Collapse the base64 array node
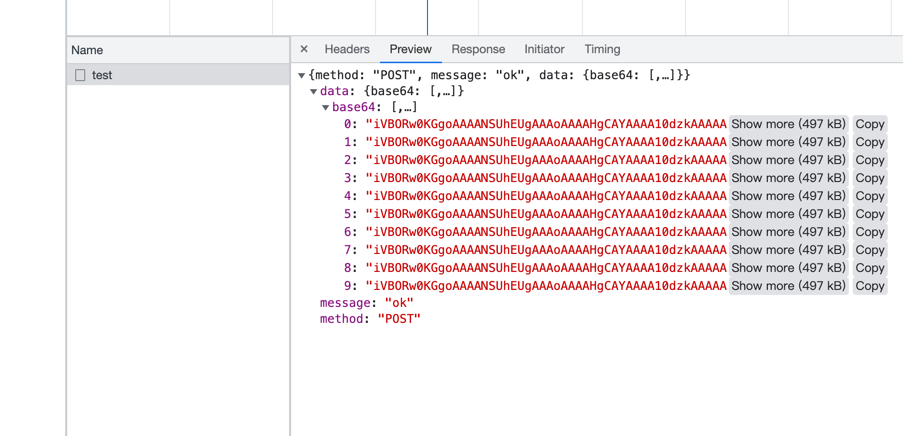Screen dimensions: 903x436 point(326,108)
